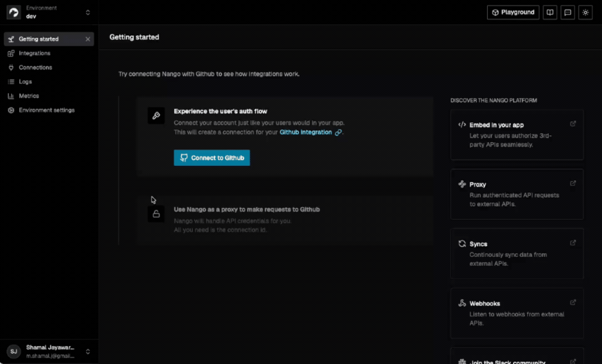Click the proxy step padlock icon
Image resolution: width=602 pixels, height=364 pixels.
click(156, 214)
